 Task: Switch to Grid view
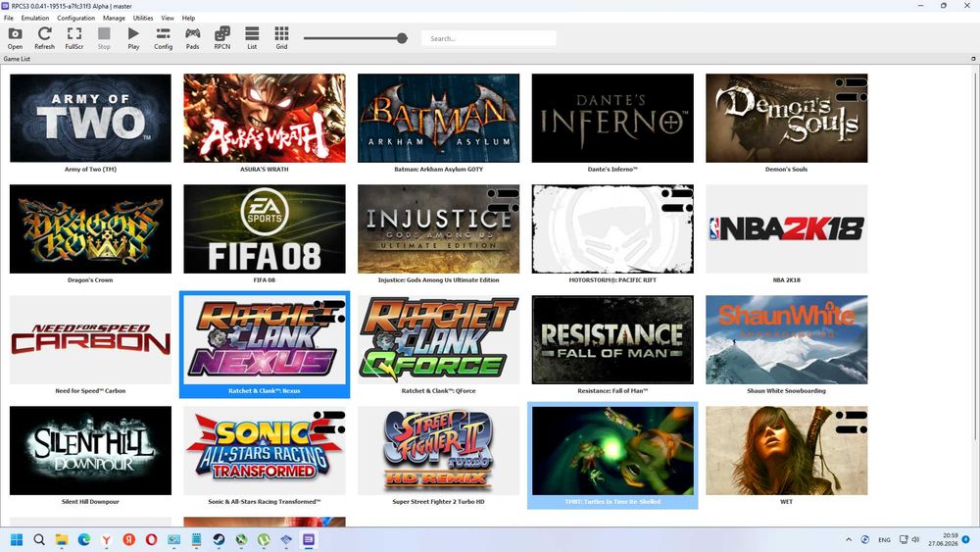click(x=282, y=37)
